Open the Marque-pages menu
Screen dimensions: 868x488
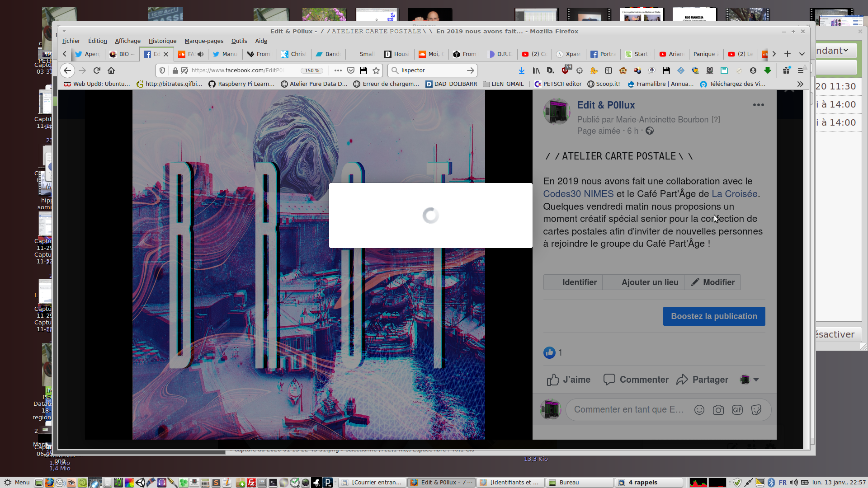pyautogui.click(x=203, y=41)
